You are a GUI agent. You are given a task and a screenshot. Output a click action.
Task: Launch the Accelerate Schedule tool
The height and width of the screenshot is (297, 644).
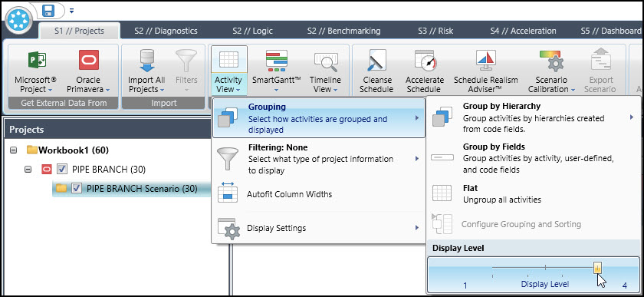tap(425, 61)
